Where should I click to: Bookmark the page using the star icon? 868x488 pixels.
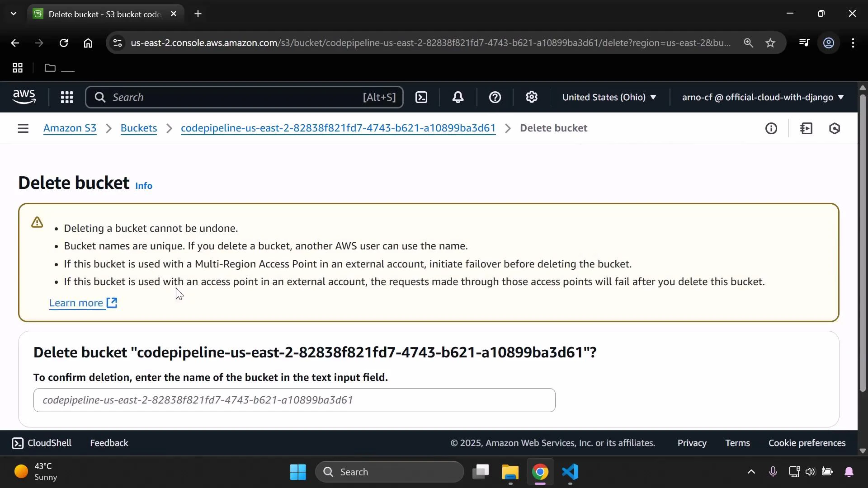[770, 43]
